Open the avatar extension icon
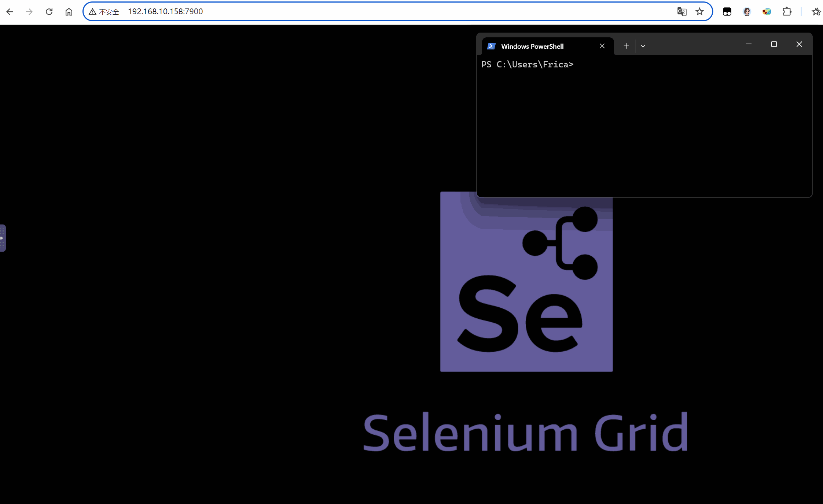Image resolution: width=823 pixels, height=504 pixels. point(747,12)
